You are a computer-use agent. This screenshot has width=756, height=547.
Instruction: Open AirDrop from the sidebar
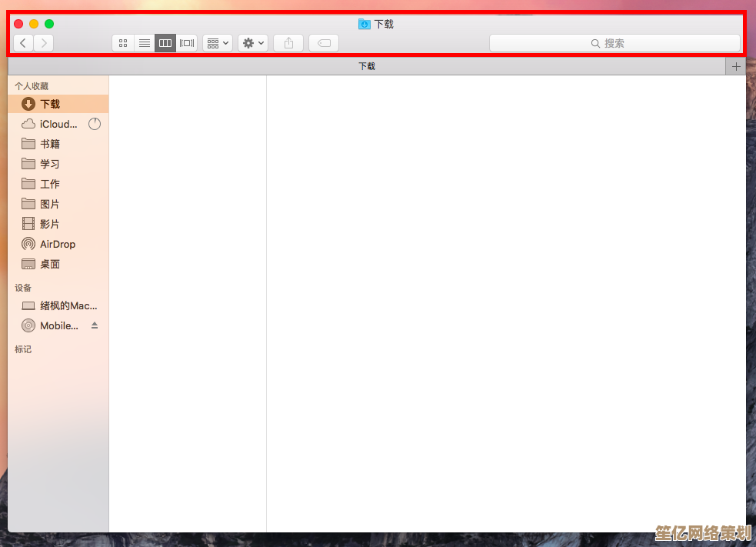pyautogui.click(x=58, y=244)
